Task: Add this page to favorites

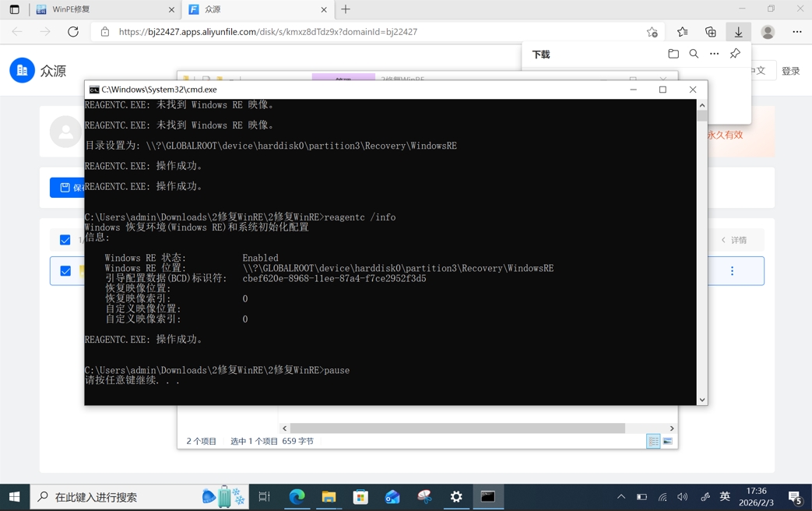Action: [x=652, y=32]
